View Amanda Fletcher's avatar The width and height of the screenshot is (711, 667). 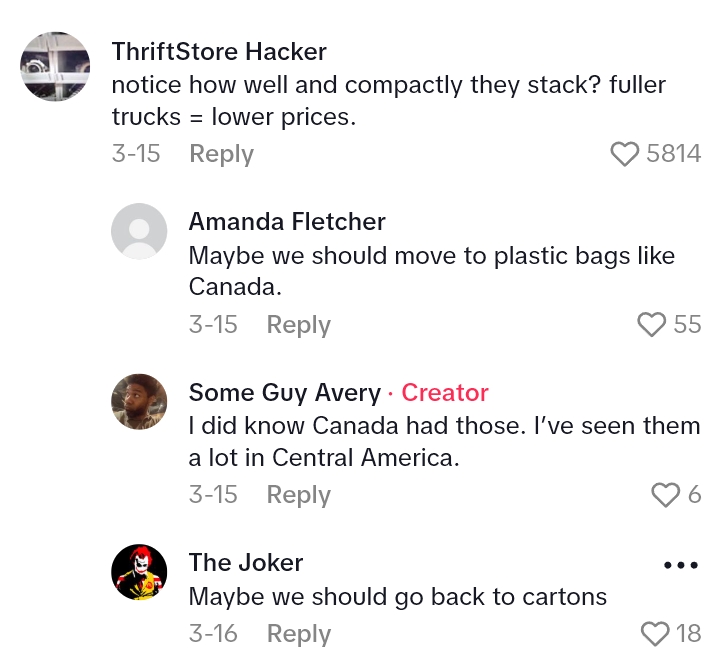139,232
